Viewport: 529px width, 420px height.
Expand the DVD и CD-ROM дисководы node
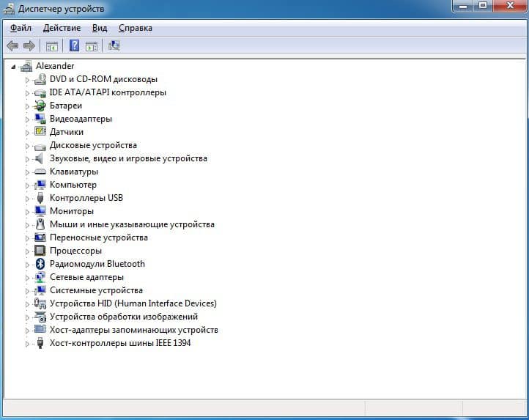28,79
